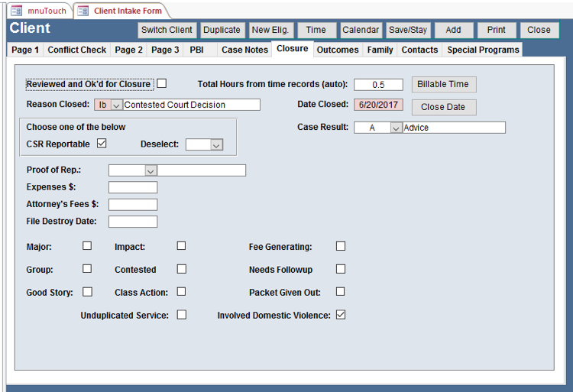Open the Case Notes tab

click(x=244, y=50)
